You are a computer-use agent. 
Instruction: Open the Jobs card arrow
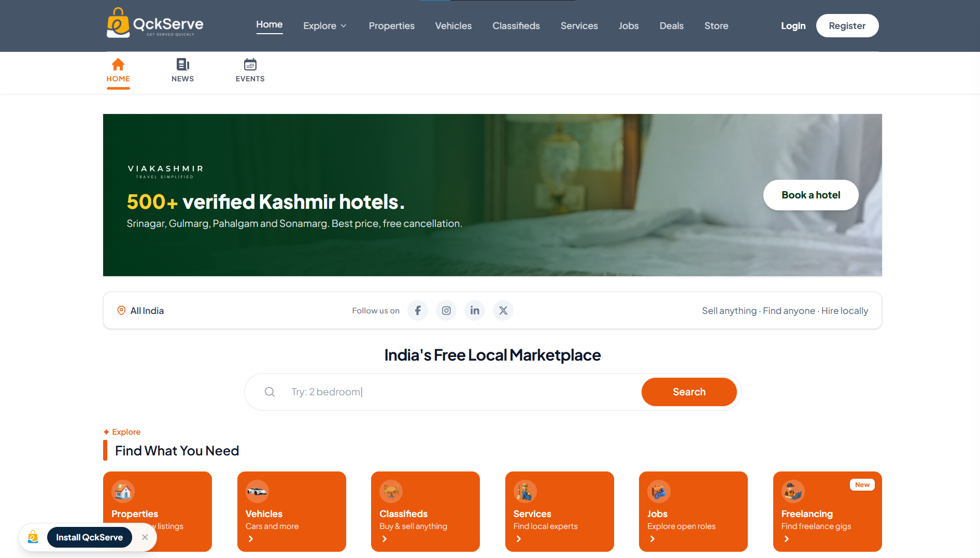652,539
